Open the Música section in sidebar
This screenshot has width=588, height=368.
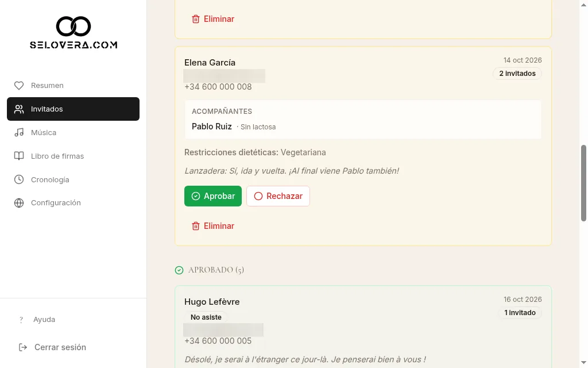click(73, 133)
